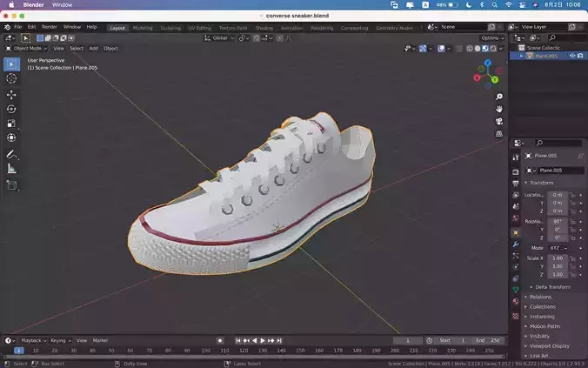Switch to solid viewport shading
The height and width of the screenshot is (368, 588).
(478, 49)
